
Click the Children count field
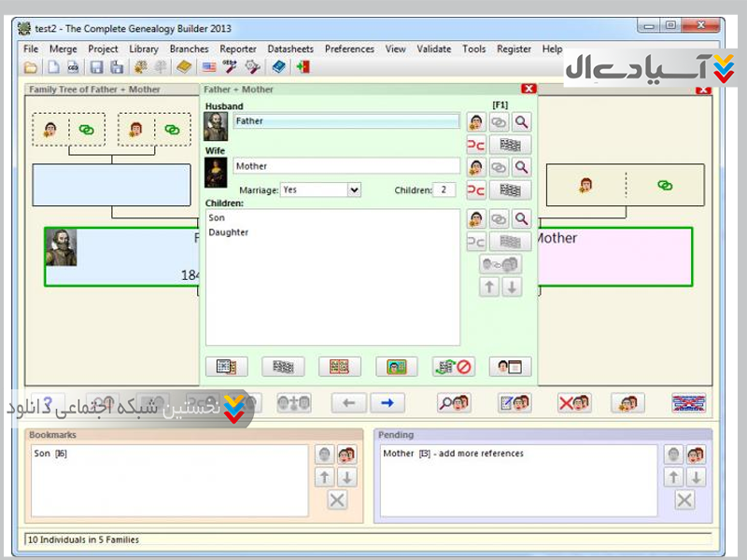point(444,189)
